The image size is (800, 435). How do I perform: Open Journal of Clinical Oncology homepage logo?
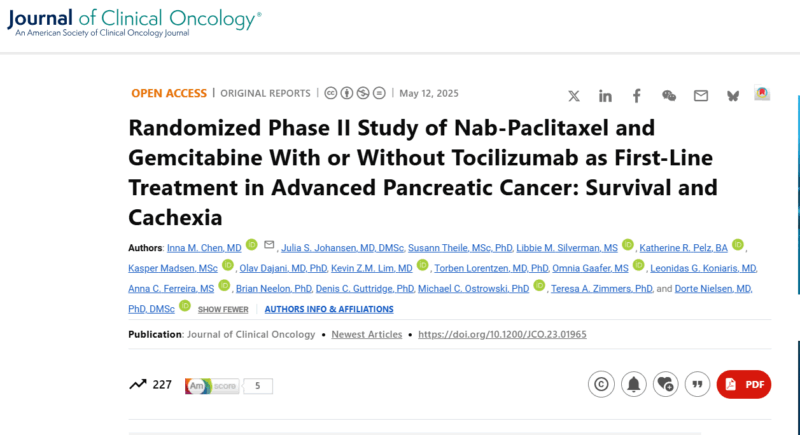[134, 23]
